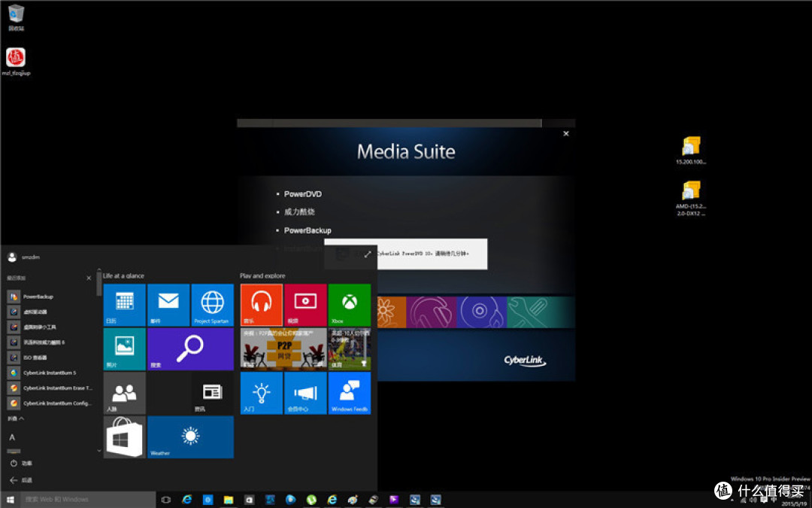The width and height of the screenshot is (812, 508).
Task: Open the Windows Feedback tile
Action: click(350, 393)
